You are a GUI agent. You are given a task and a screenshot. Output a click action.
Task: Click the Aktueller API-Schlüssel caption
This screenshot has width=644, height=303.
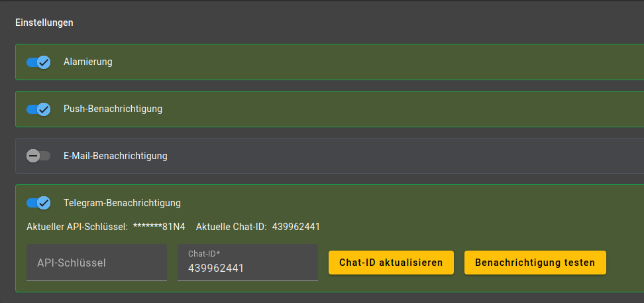tap(77, 227)
